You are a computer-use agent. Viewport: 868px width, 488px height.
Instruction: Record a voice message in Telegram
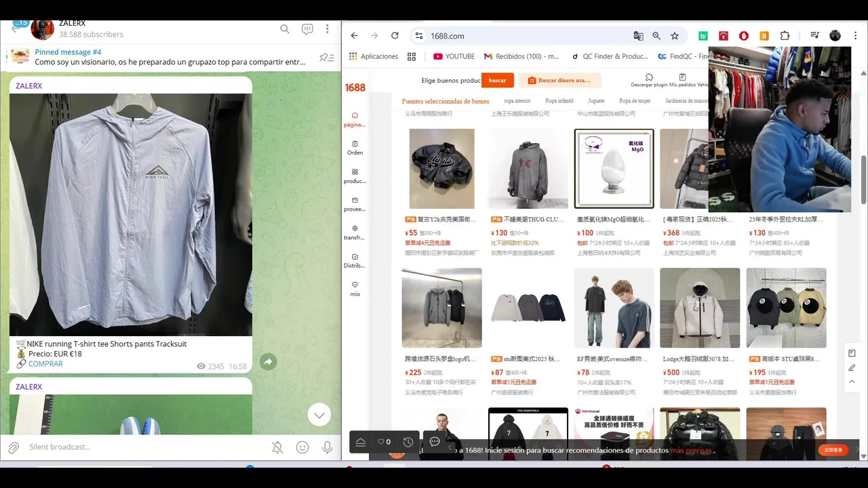pos(328,447)
